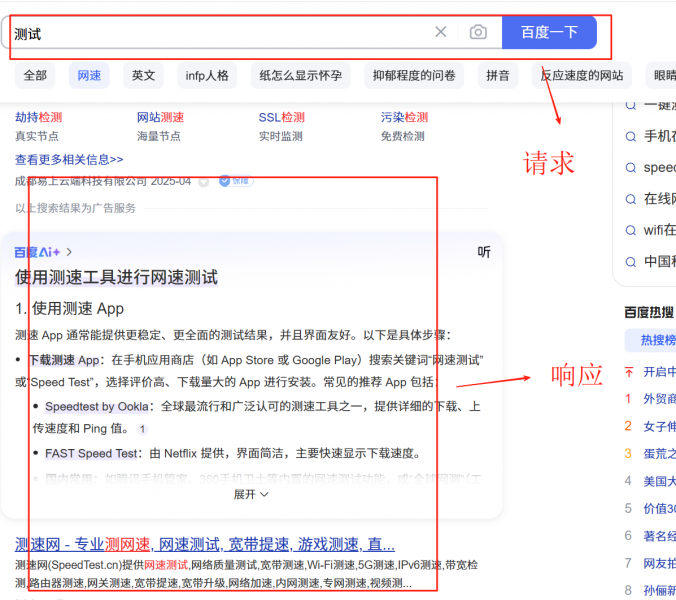676x600 pixels.
Task: Open the 测速网 search result title
Action: pos(205,544)
